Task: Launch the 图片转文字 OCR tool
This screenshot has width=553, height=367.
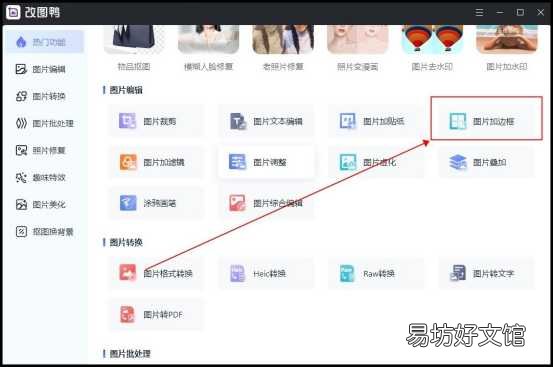Action: pos(486,273)
